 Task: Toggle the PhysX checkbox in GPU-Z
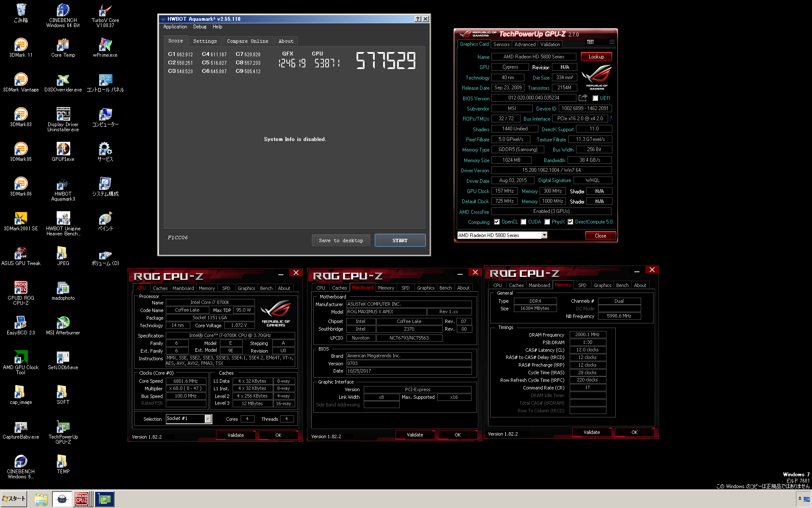click(547, 222)
